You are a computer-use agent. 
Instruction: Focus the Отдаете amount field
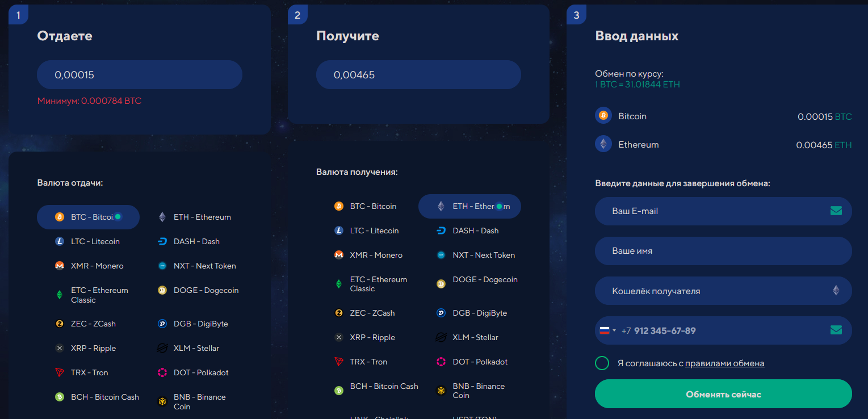(140, 75)
